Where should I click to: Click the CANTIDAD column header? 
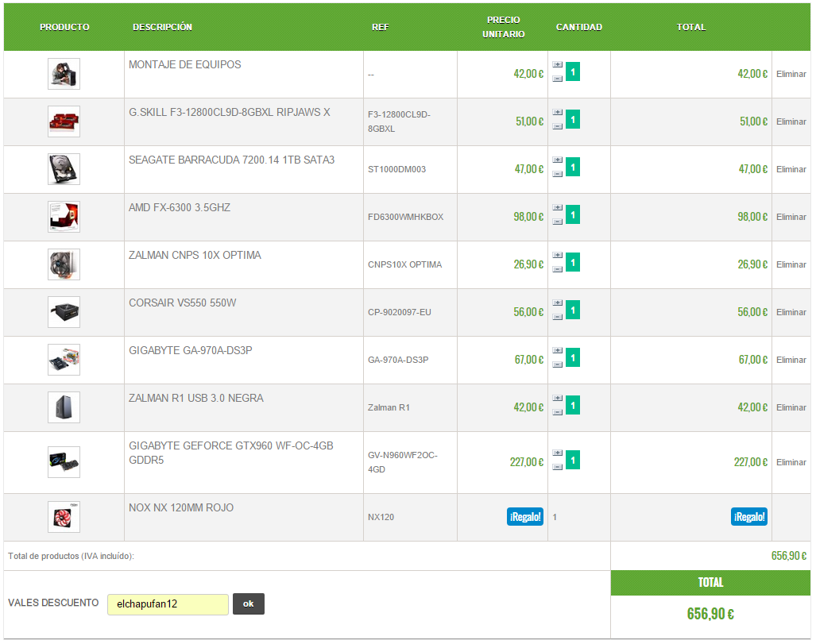coord(578,27)
